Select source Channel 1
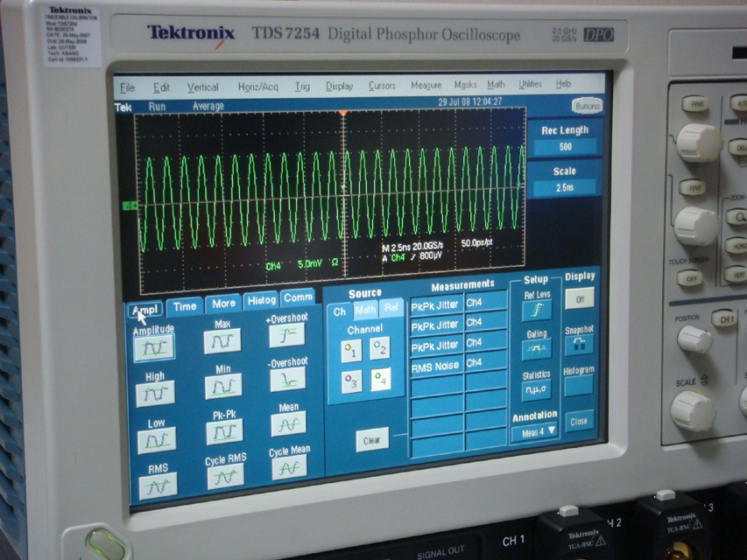The image size is (747, 560). [x=351, y=351]
